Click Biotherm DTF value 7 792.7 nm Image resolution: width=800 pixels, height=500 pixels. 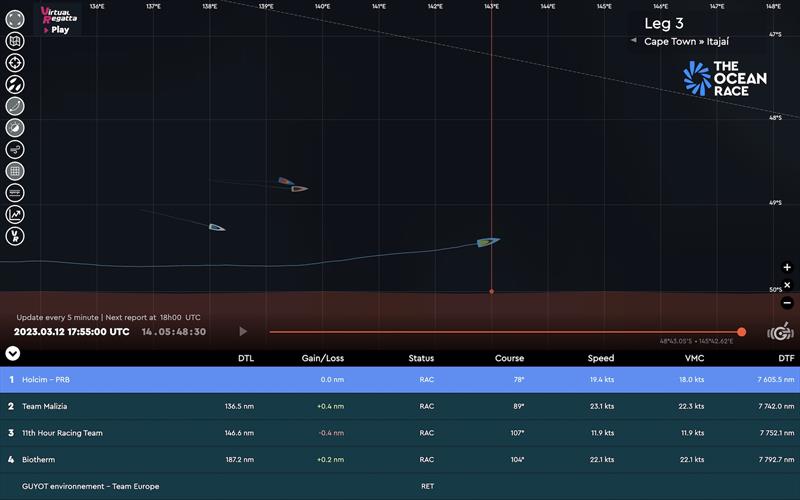[x=777, y=459]
